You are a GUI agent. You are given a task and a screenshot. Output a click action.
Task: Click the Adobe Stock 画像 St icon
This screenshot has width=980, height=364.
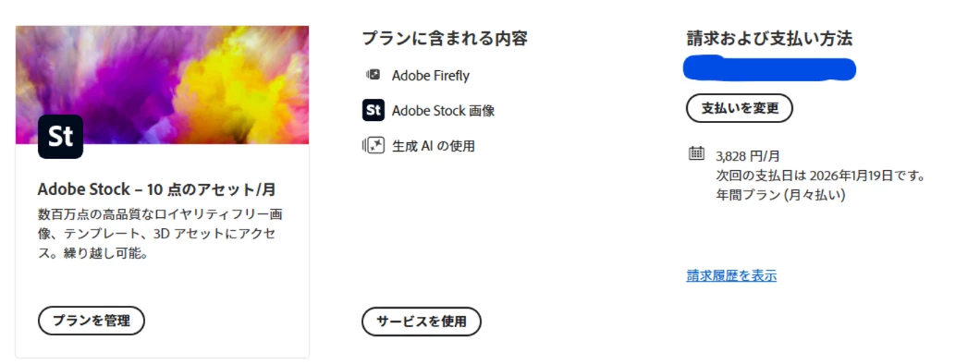[374, 111]
